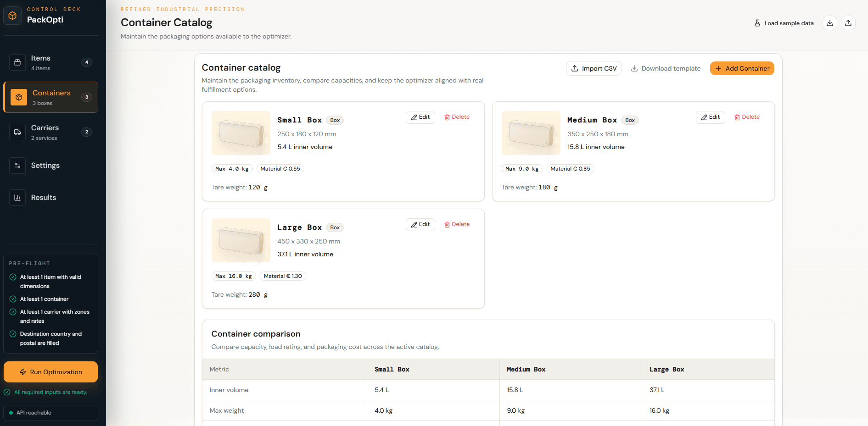Add a new container
868x426 pixels.
[x=742, y=68]
